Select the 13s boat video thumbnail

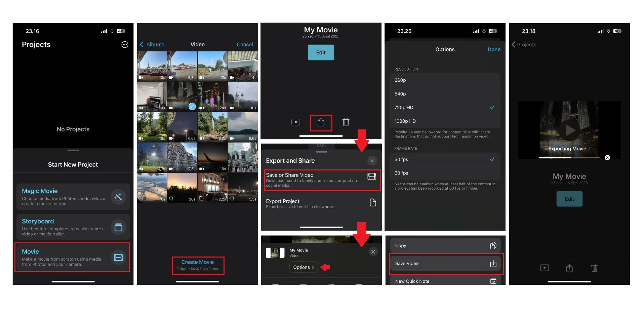tap(152, 66)
